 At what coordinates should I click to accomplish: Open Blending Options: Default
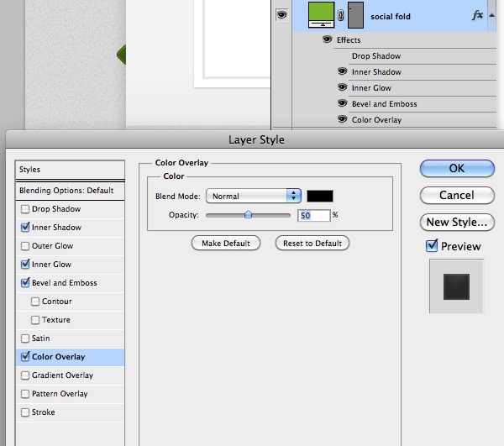70,191
